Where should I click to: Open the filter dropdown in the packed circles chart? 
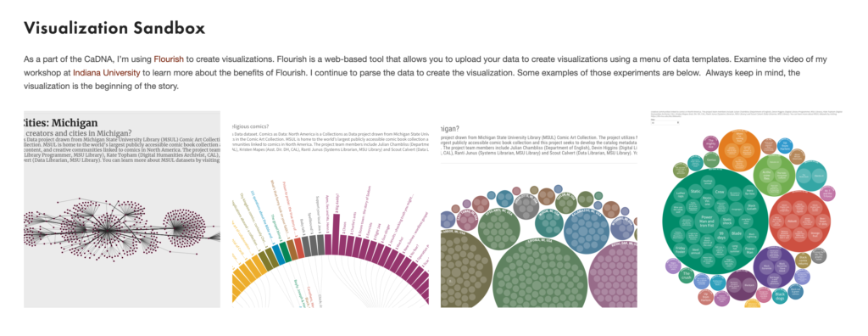pyautogui.click(x=665, y=122)
